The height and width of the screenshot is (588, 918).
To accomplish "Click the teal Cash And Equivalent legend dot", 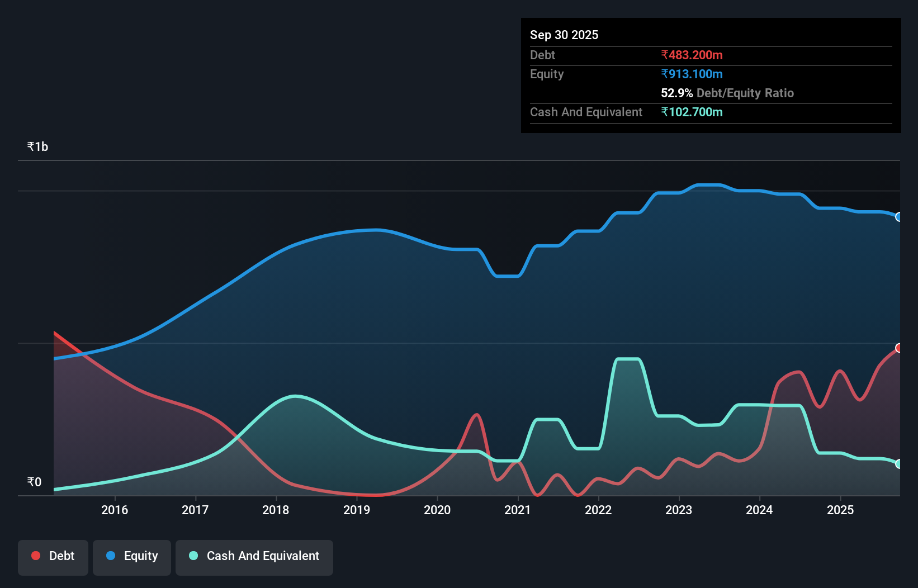I will click(193, 556).
